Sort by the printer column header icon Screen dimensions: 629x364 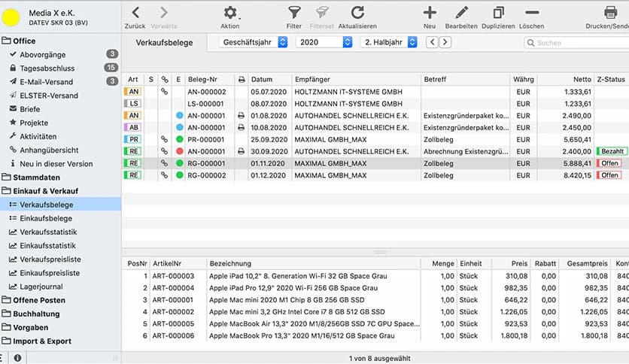point(242,80)
